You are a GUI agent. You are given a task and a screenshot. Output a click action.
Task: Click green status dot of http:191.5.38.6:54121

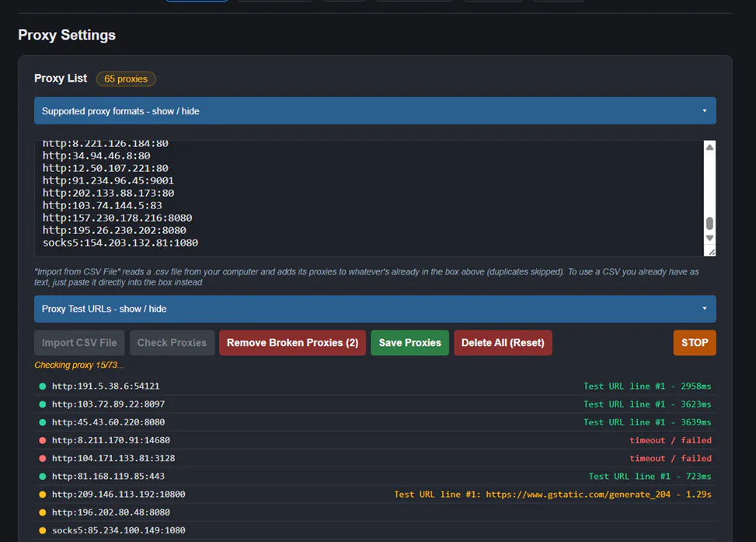pos(43,386)
